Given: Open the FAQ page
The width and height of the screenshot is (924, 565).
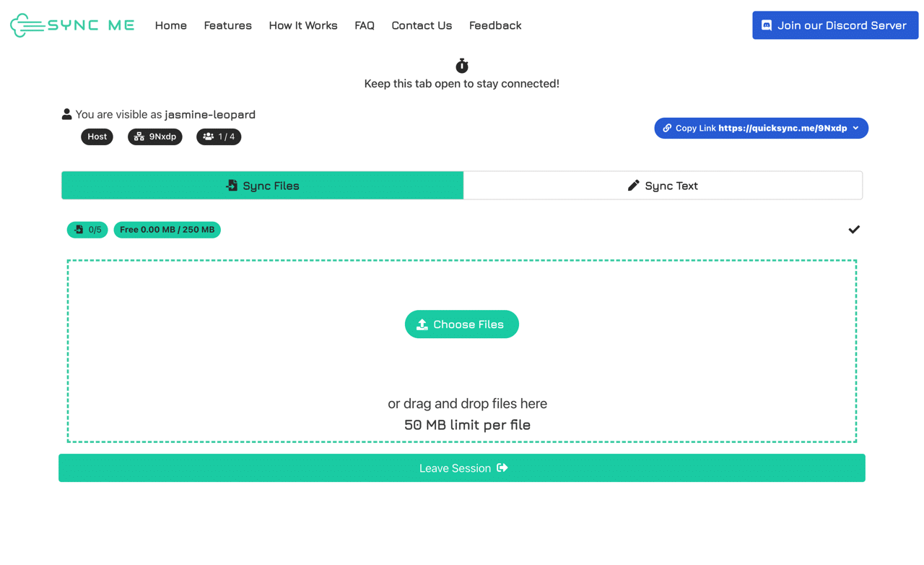Looking at the screenshot, I should coord(365,25).
